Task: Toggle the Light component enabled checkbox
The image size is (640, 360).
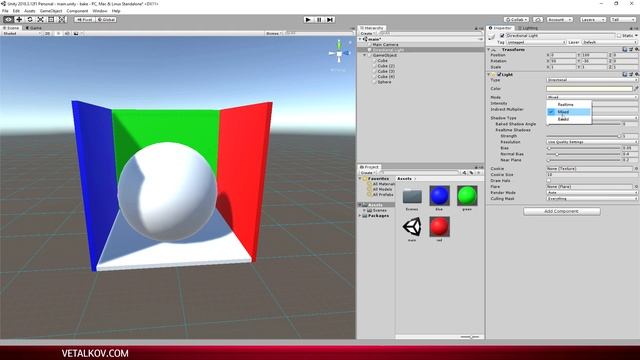Action: point(499,75)
